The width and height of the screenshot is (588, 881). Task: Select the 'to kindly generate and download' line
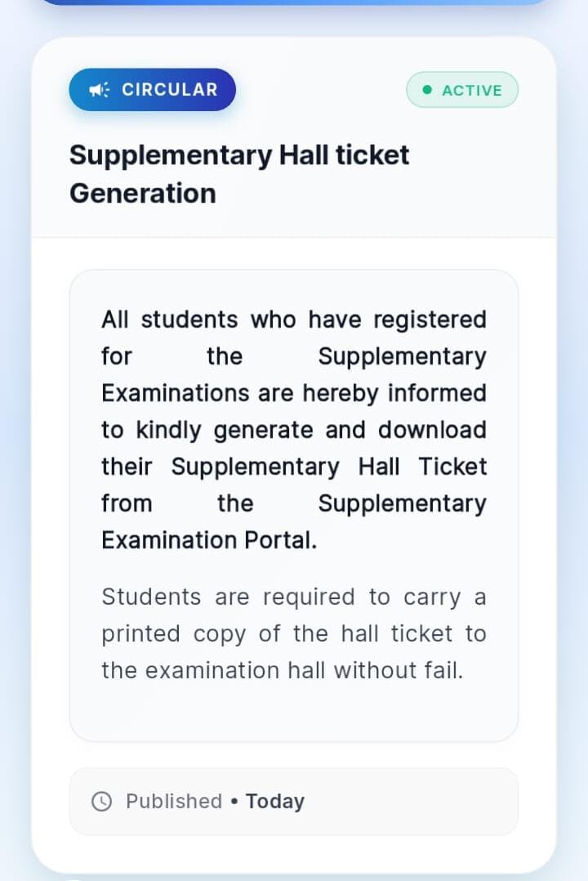point(294,430)
